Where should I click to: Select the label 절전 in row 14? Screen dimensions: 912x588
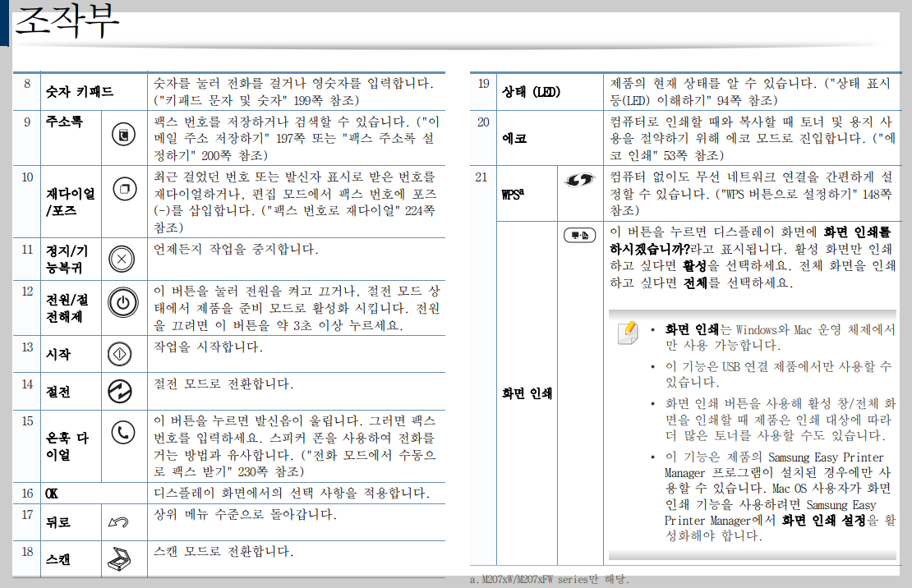click(58, 392)
